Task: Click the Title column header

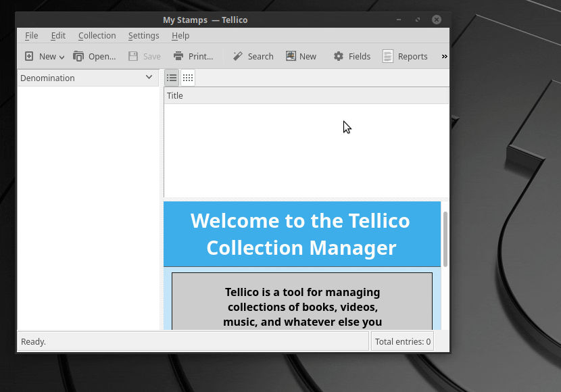Action: 306,95
